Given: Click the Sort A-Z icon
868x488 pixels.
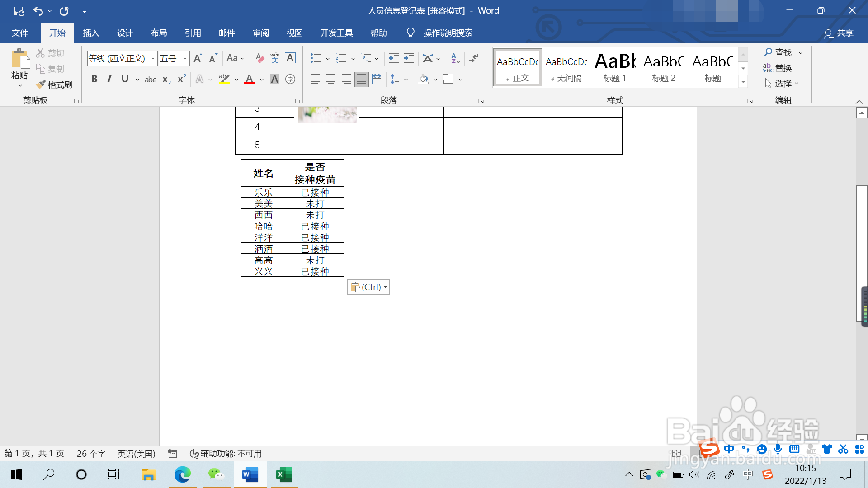Looking at the screenshot, I should [455, 58].
